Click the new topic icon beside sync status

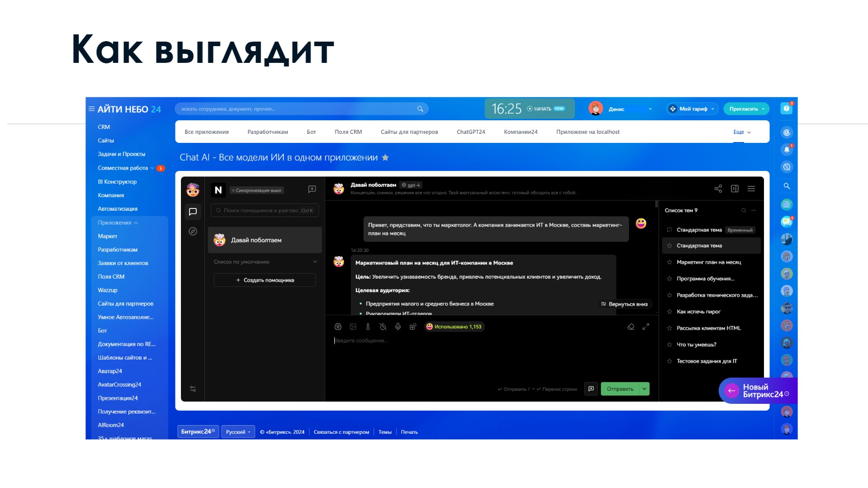coord(312,190)
